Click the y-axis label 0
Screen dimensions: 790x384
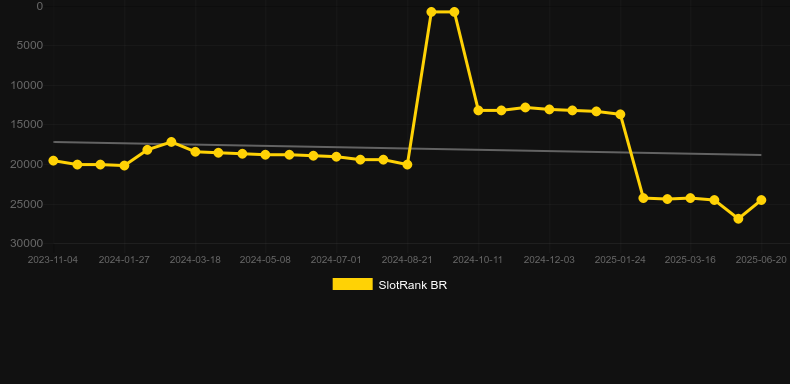pyautogui.click(x=40, y=6)
